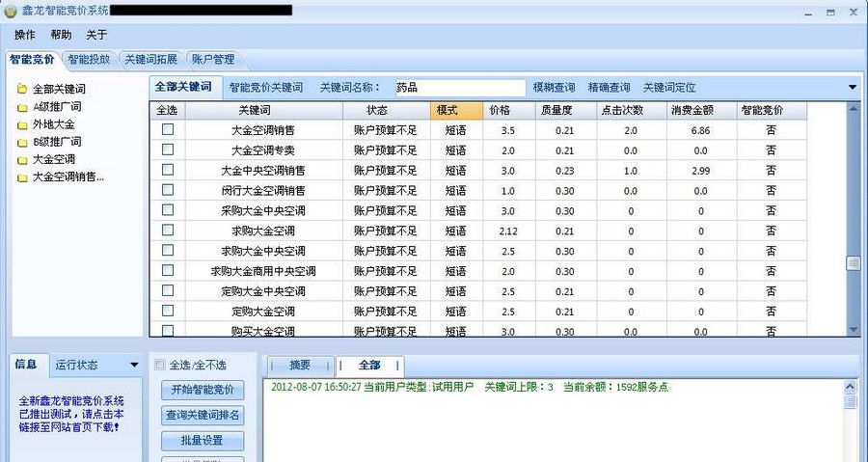This screenshot has height=462, width=868.
Task: Click the log panel scroll up arrow
Action: click(851, 387)
